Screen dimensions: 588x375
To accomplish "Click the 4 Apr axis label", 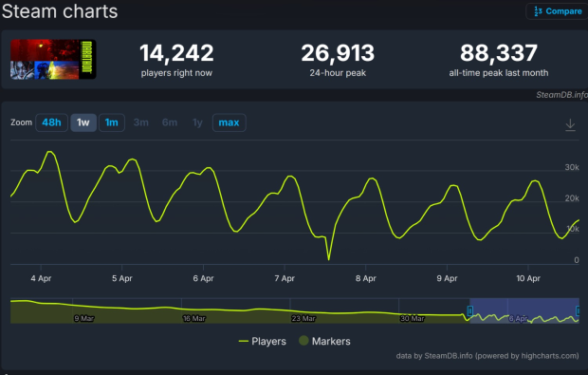I will coord(41,278).
